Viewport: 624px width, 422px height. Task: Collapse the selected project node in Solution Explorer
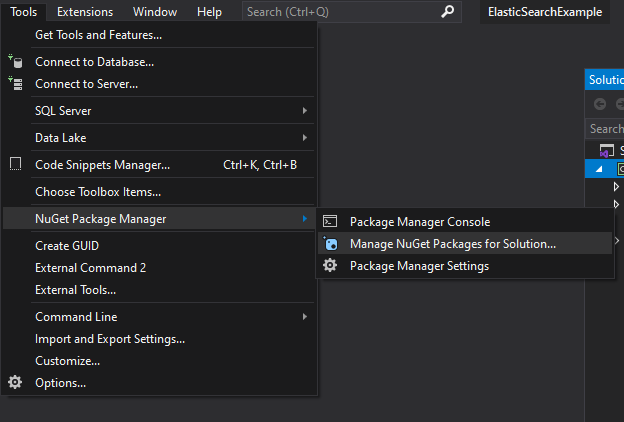(x=599, y=169)
